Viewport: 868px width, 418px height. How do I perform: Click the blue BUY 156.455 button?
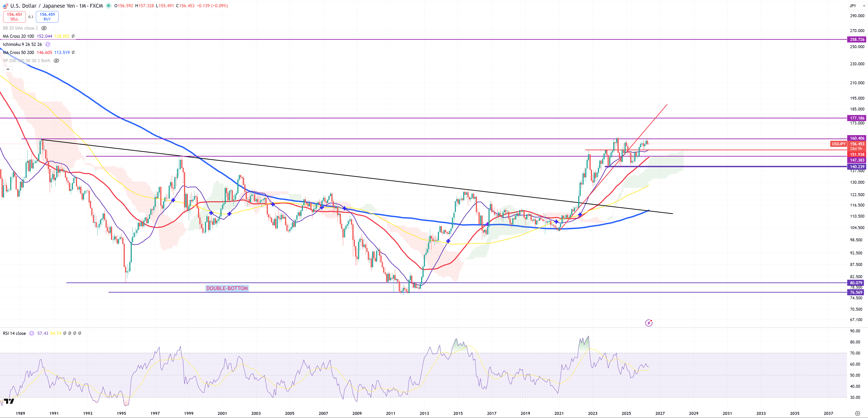click(x=47, y=16)
